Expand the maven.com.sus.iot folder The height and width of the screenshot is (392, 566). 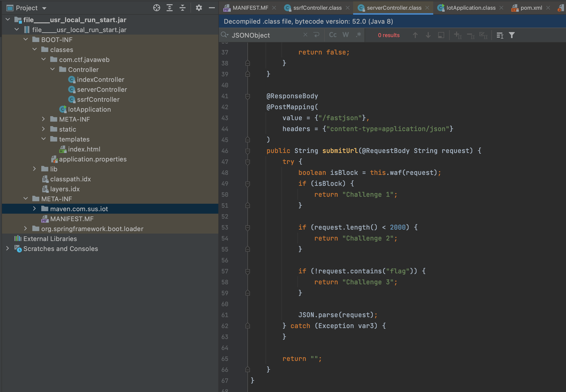[35, 209]
